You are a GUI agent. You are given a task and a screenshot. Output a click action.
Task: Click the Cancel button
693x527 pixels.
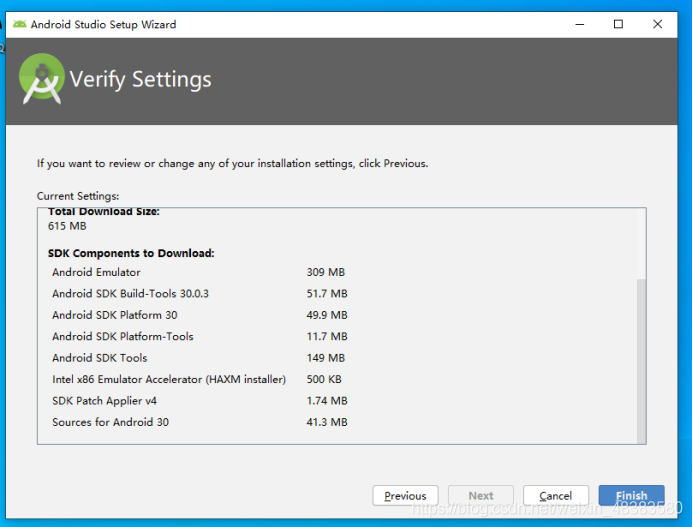tap(556, 495)
